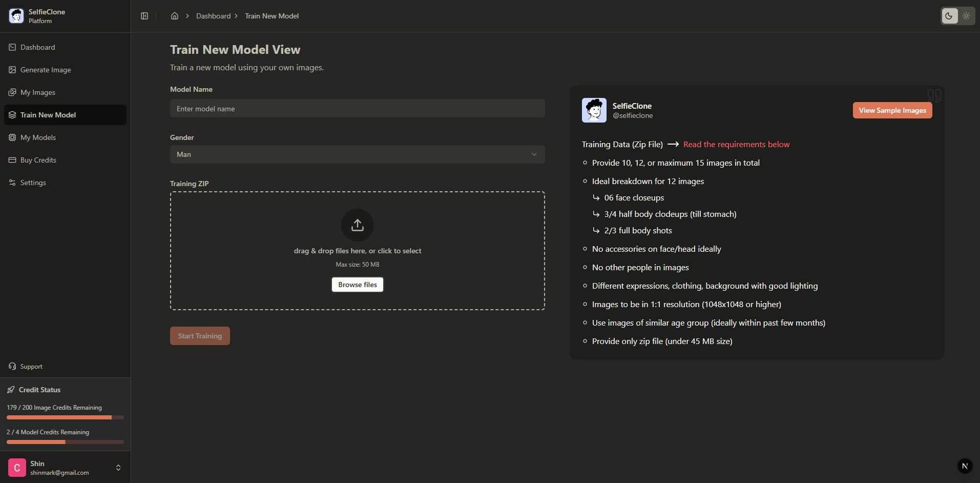Click the My Models chip icon
980x483 pixels.
point(12,137)
